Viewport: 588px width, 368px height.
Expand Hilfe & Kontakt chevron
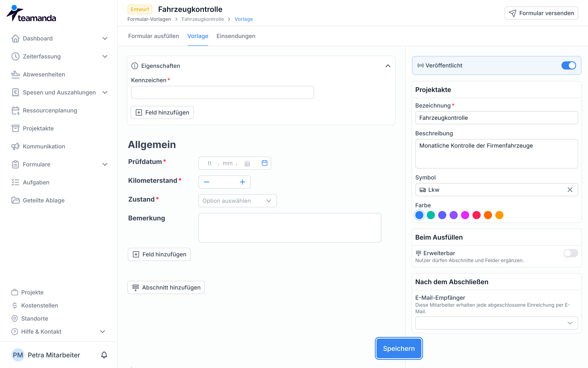click(102, 332)
